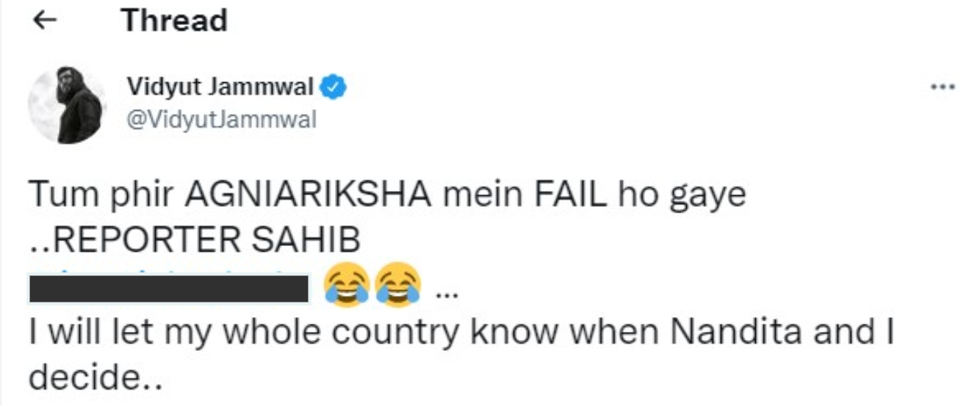
Task: Click the Thread heading
Action: click(174, 21)
